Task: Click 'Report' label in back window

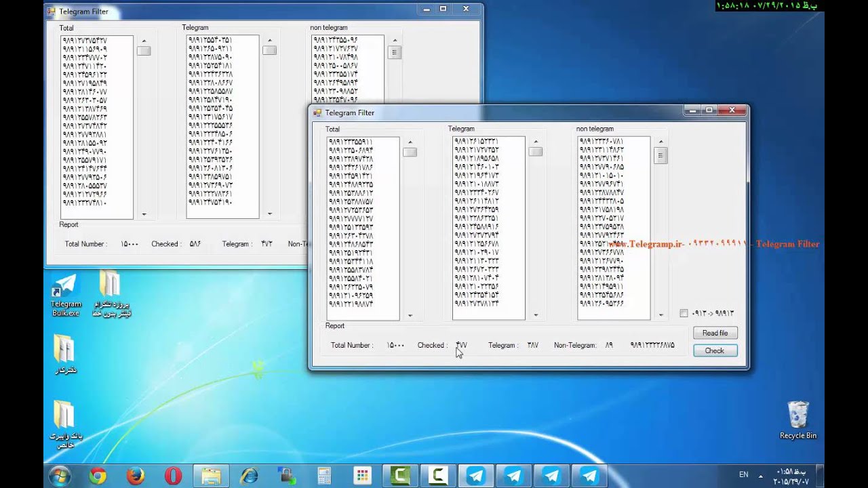Action: click(68, 224)
